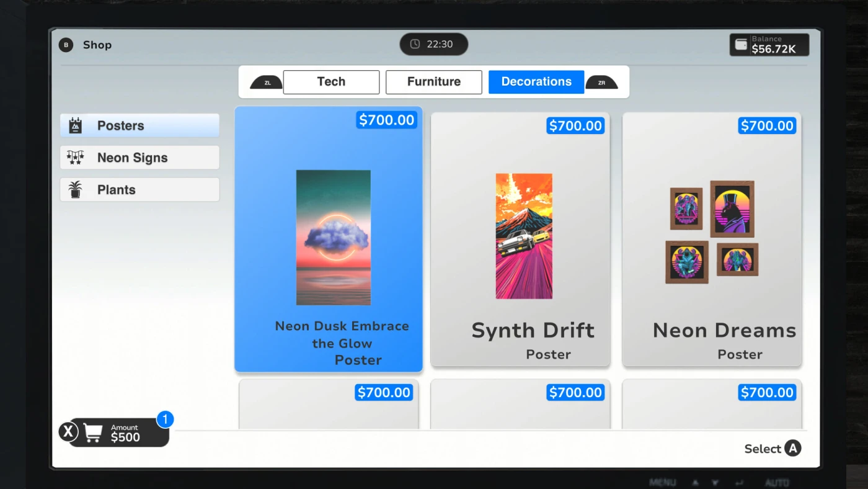The width and height of the screenshot is (868, 489).
Task: Choose the Neon Dreams framed poster set
Action: [712, 239]
